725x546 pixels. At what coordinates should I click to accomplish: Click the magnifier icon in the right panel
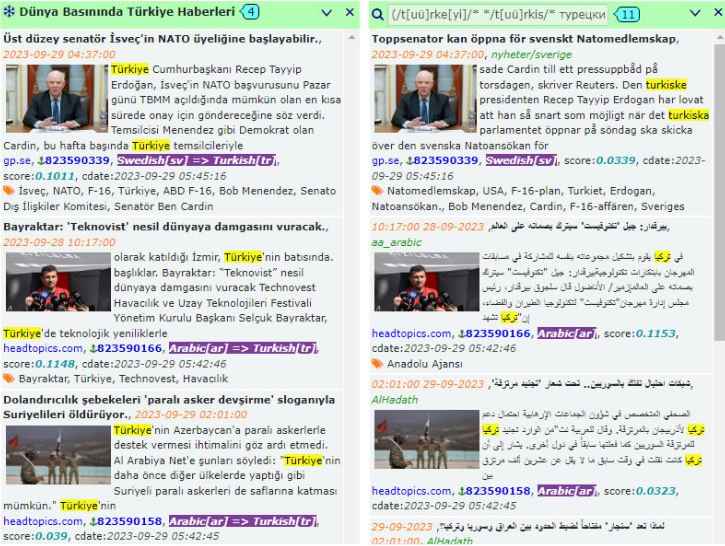[x=378, y=14]
